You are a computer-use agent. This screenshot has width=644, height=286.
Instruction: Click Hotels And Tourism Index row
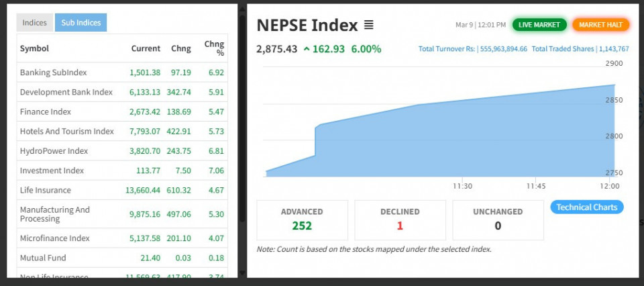pos(67,132)
